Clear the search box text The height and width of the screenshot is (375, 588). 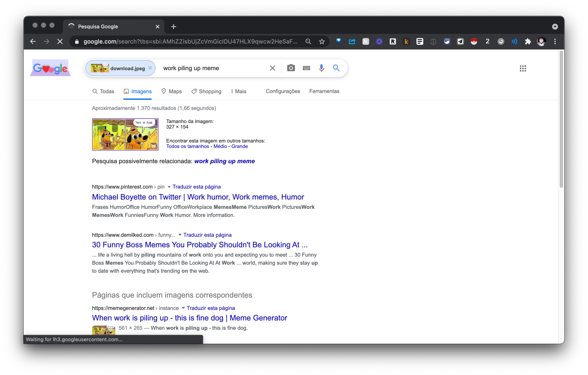[x=272, y=68]
